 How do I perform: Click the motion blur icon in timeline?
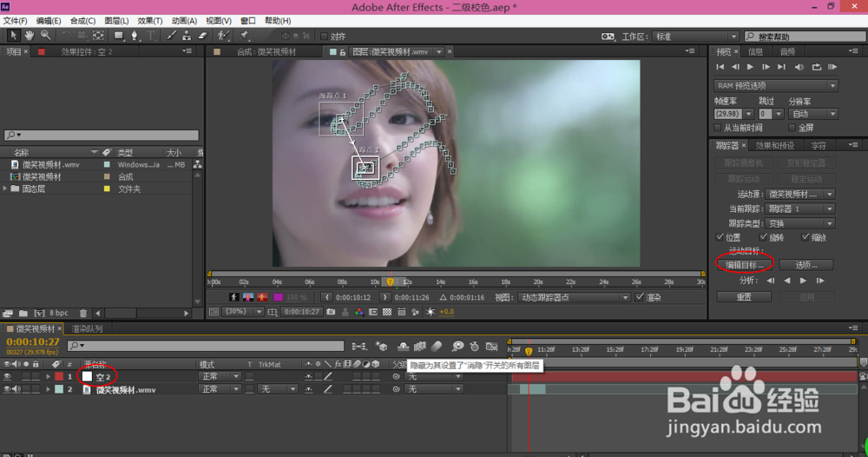click(x=437, y=346)
